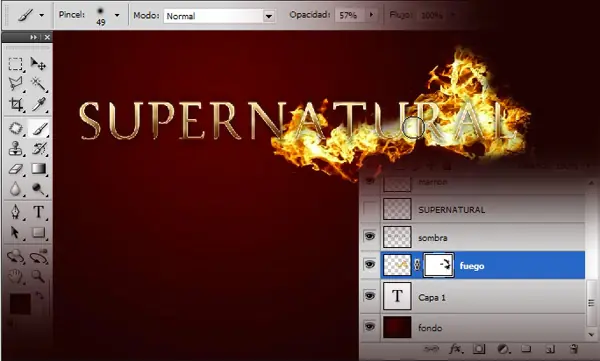Viewport: 600px width, 361px height.
Task: Hide the Capa 1 text layer
Action: click(x=370, y=296)
